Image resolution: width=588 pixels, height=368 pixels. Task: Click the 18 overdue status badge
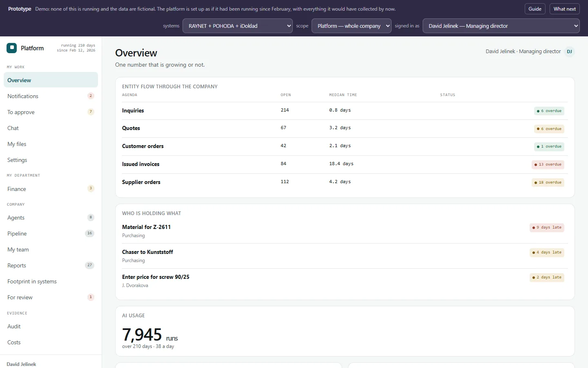pyautogui.click(x=548, y=182)
